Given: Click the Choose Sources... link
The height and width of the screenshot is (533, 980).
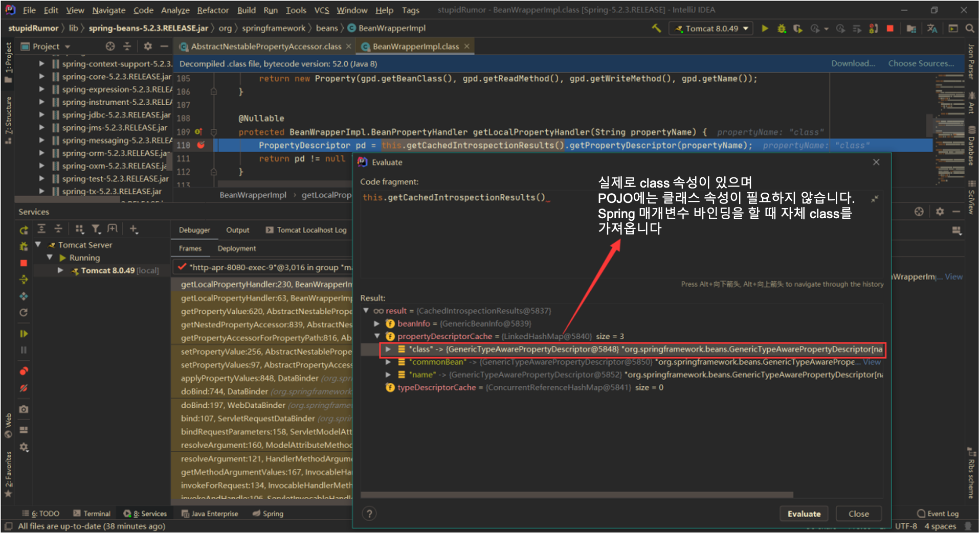Looking at the screenshot, I should 921,63.
